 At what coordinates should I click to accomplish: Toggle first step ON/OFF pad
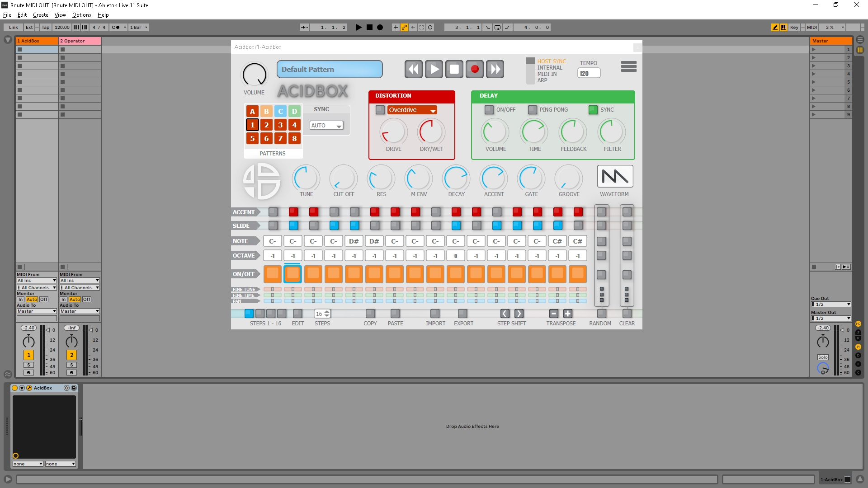(273, 274)
